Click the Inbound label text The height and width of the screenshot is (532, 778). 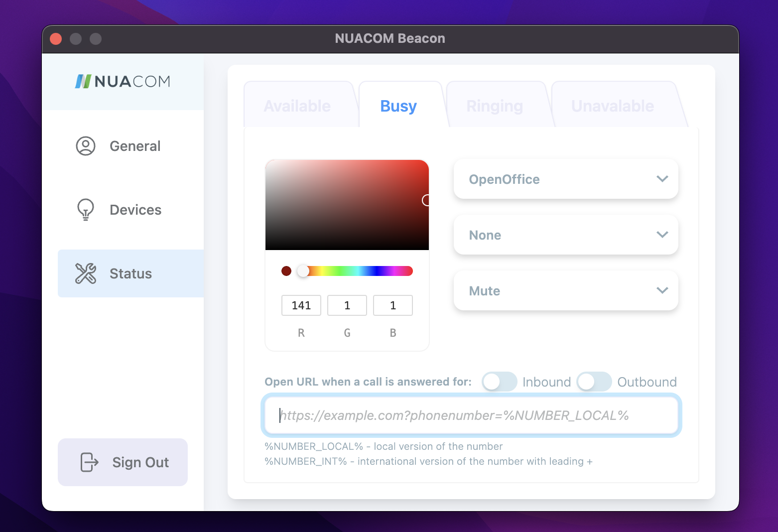click(x=546, y=382)
